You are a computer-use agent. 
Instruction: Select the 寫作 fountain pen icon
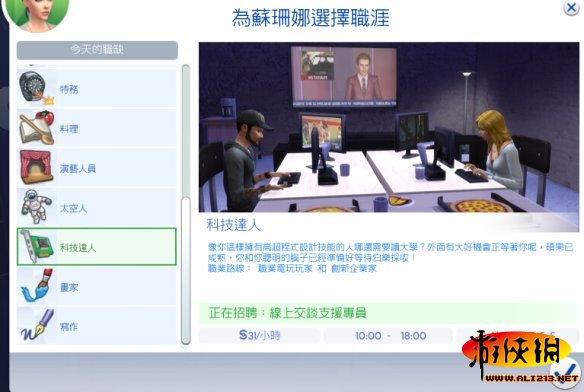[x=36, y=325]
